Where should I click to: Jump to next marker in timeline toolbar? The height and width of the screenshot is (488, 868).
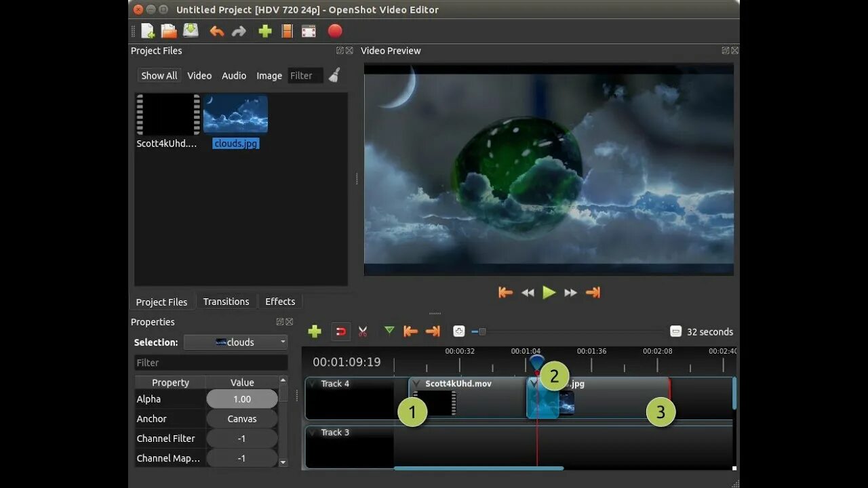(433, 331)
